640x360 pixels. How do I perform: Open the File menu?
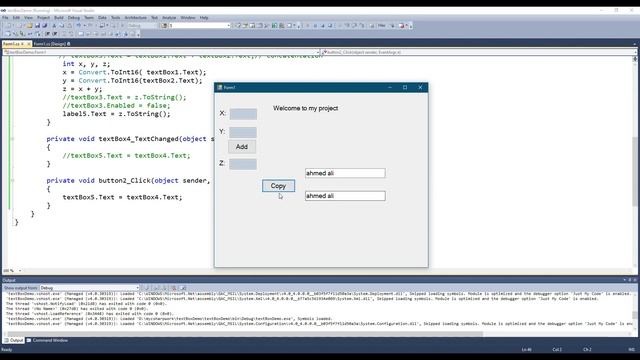(5, 18)
